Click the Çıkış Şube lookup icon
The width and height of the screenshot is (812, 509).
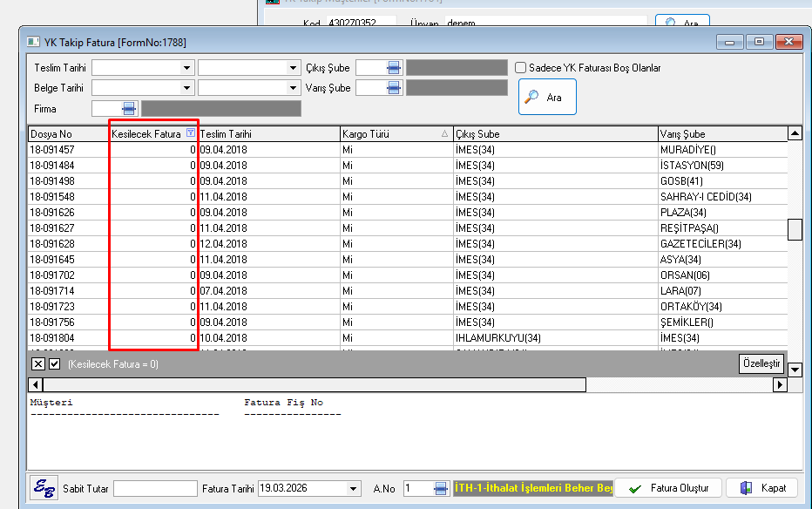point(394,67)
